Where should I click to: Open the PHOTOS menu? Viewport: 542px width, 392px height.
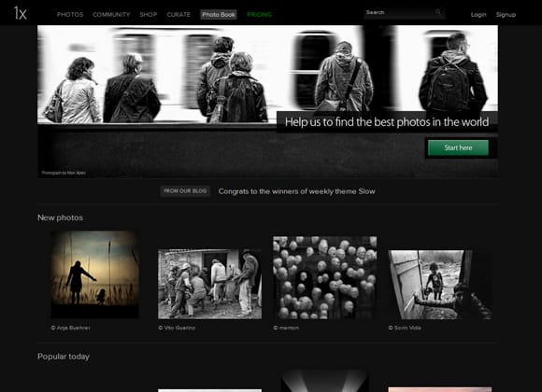[70, 15]
